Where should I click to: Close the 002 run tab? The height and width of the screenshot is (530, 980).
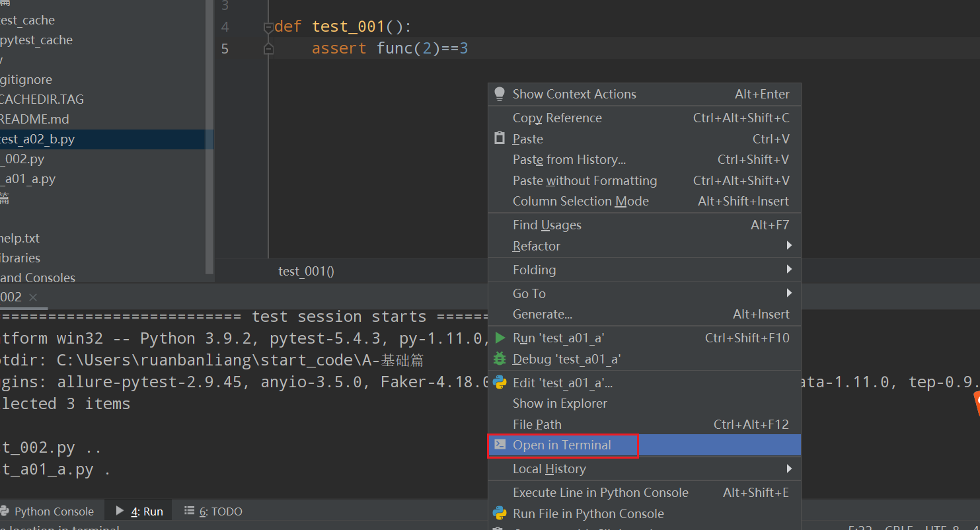(34, 297)
